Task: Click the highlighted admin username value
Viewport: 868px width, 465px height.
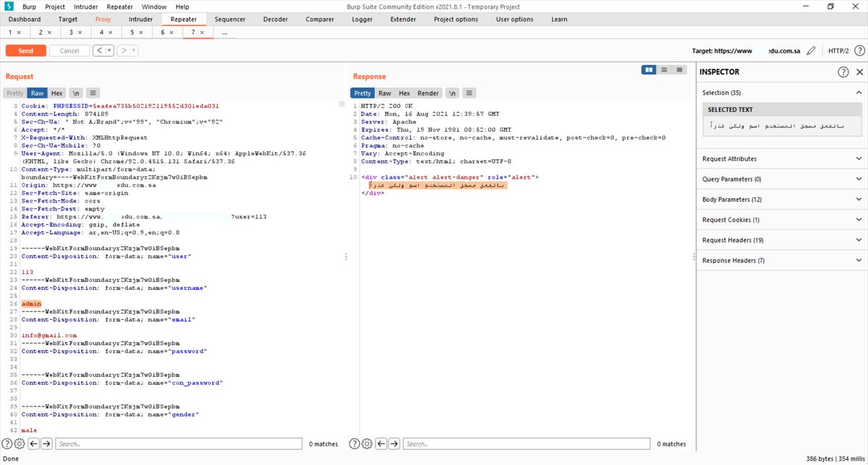Action: 31,304
